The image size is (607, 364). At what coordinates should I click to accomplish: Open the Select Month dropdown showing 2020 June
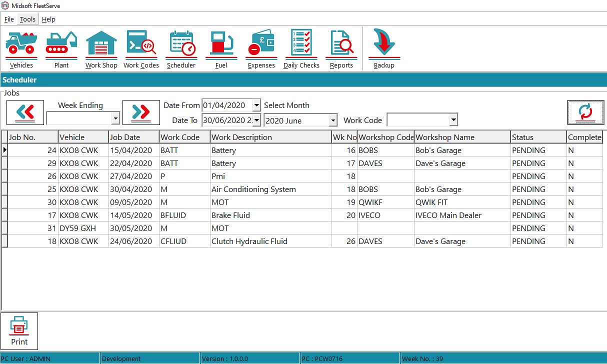point(333,120)
